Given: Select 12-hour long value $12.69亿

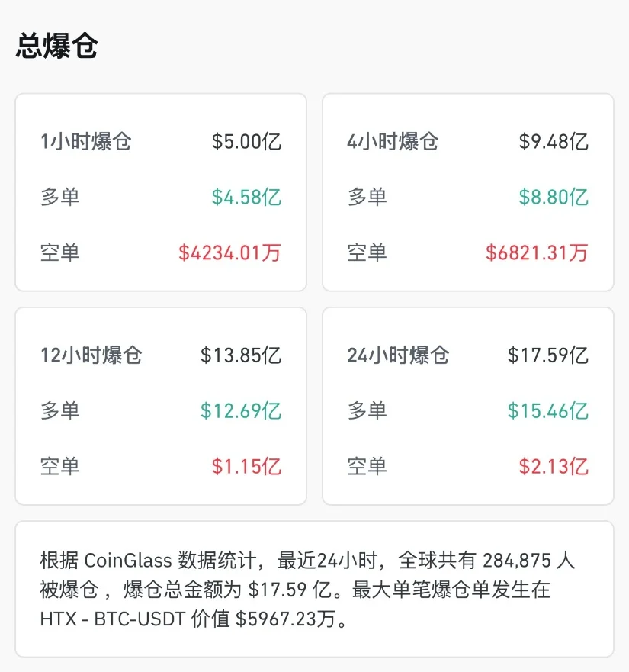Looking at the screenshot, I should pyautogui.click(x=241, y=410).
